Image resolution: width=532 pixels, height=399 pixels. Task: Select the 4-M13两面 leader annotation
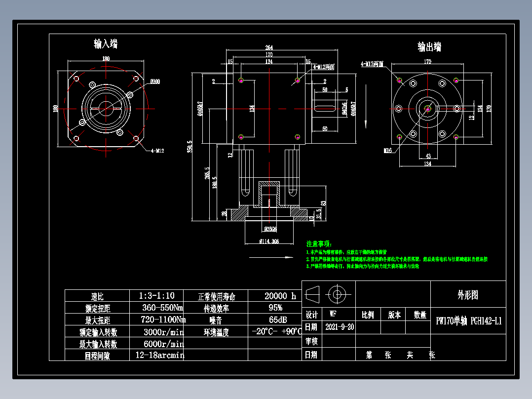point(373,64)
